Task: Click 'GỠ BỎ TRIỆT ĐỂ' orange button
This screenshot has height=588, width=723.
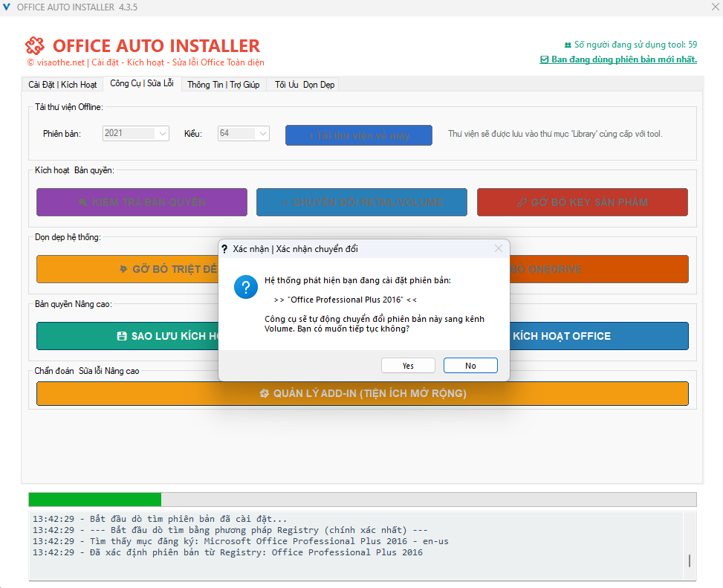Action: pos(127,269)
